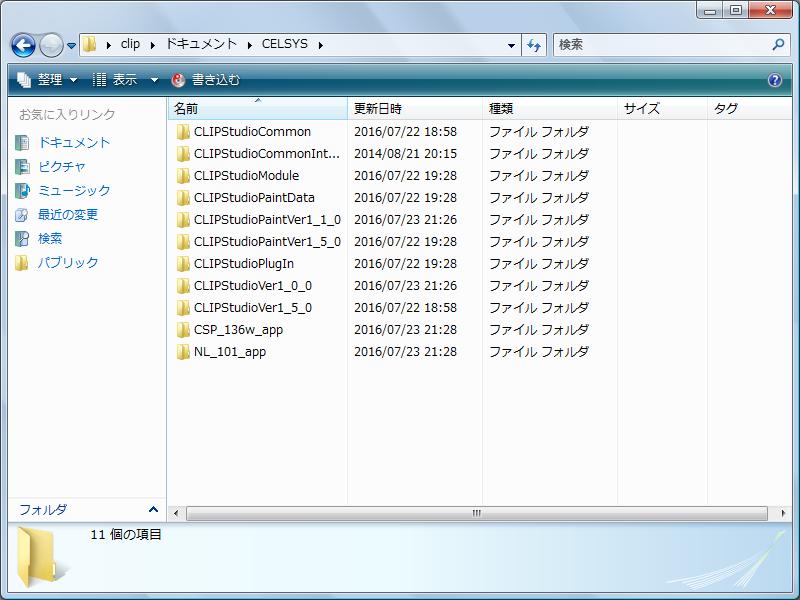The width and height of the screenshot is (800, 600).
Task: Click the 検索 sidebar icon
Action: tap(22, 239)
